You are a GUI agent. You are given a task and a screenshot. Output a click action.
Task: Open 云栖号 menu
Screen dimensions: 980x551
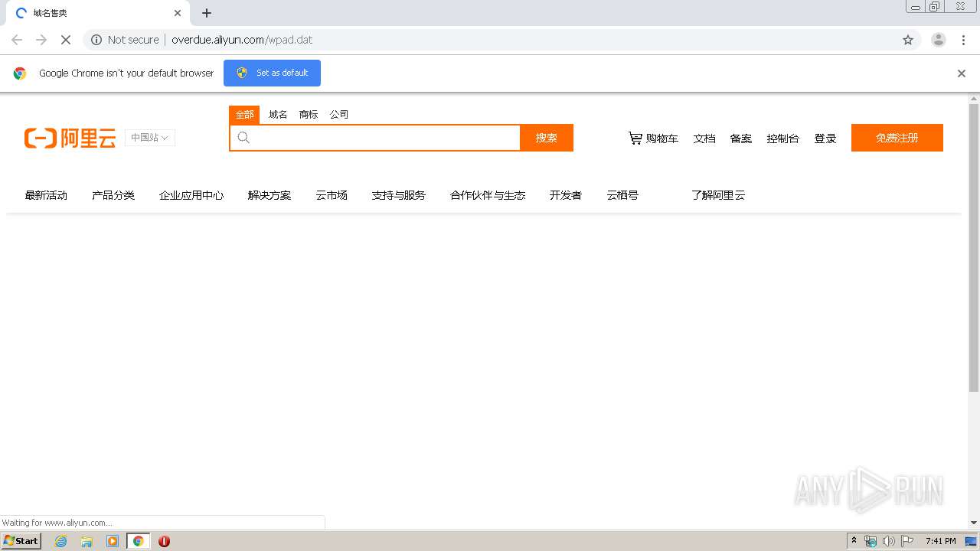pyautogui.click(x=622, y=195)
